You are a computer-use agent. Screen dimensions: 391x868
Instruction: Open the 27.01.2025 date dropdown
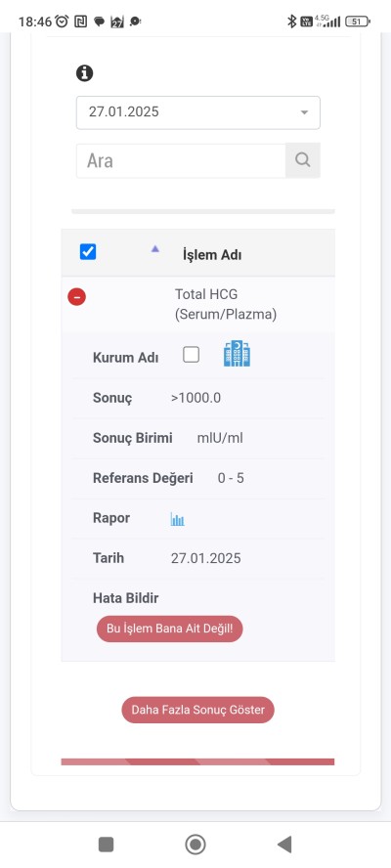tap(197, 112)
